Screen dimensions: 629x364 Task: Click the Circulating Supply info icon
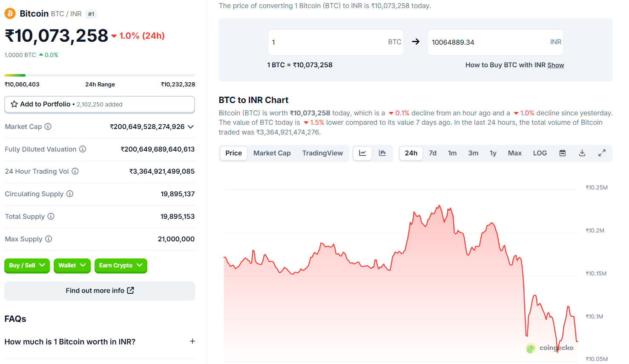(x=70, y=194)
